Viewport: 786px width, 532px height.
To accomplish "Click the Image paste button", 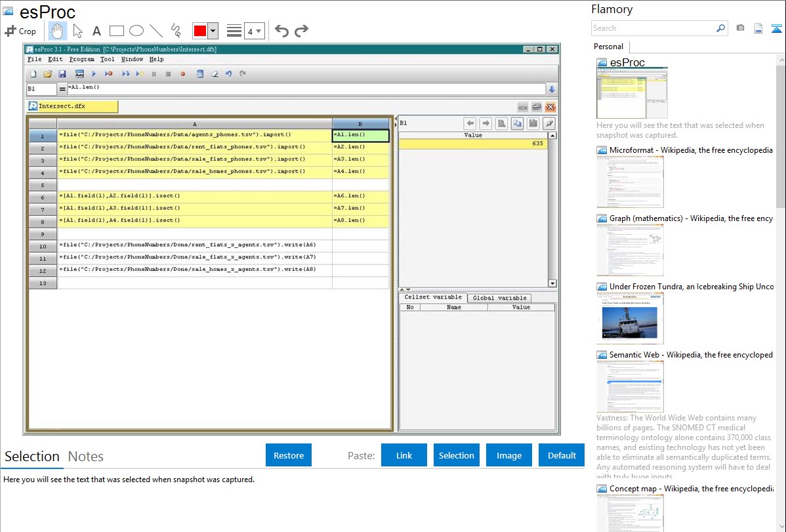I will pyautogui.click(x=508, y=455).
